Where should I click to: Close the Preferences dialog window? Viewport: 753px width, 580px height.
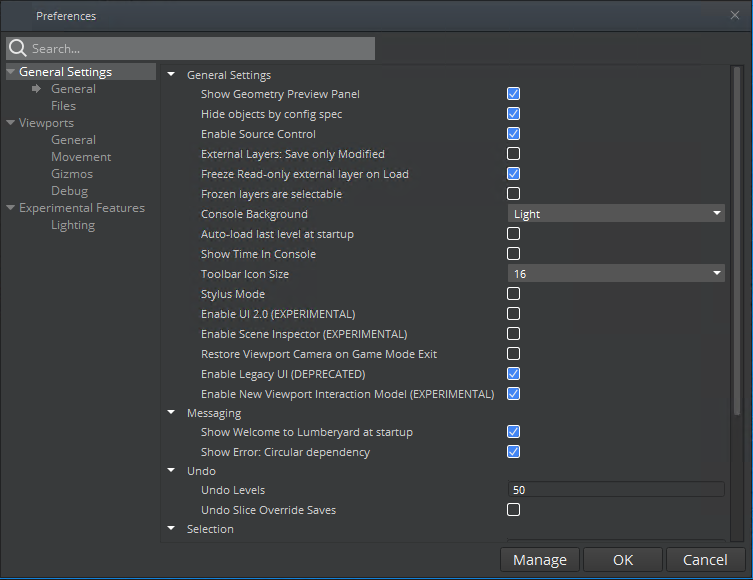pyautogui.click(x=736, y=16)
